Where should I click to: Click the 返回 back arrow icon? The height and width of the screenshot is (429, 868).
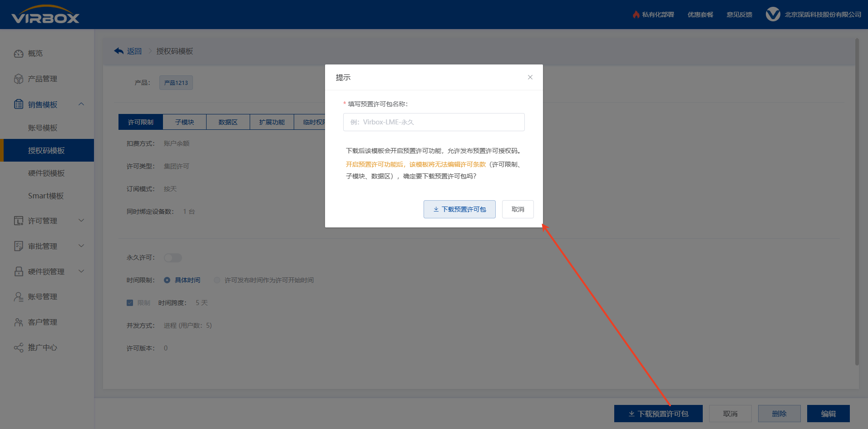click(x=119, y=51)
